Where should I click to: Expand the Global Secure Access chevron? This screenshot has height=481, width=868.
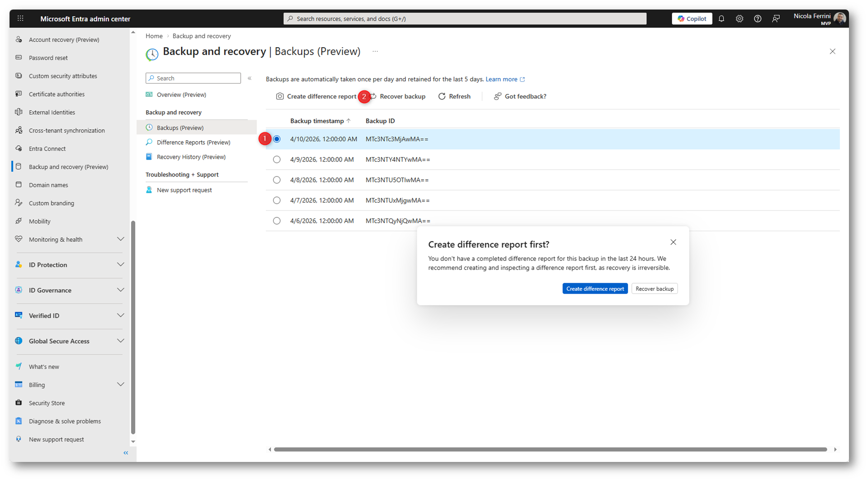point(121,341)
